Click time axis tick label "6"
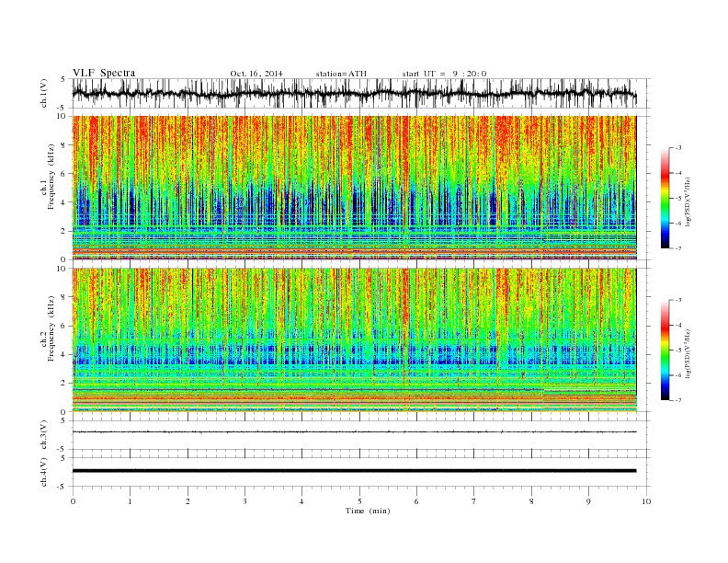This screenshot has width=728, height=563. [x=416, y=501]
